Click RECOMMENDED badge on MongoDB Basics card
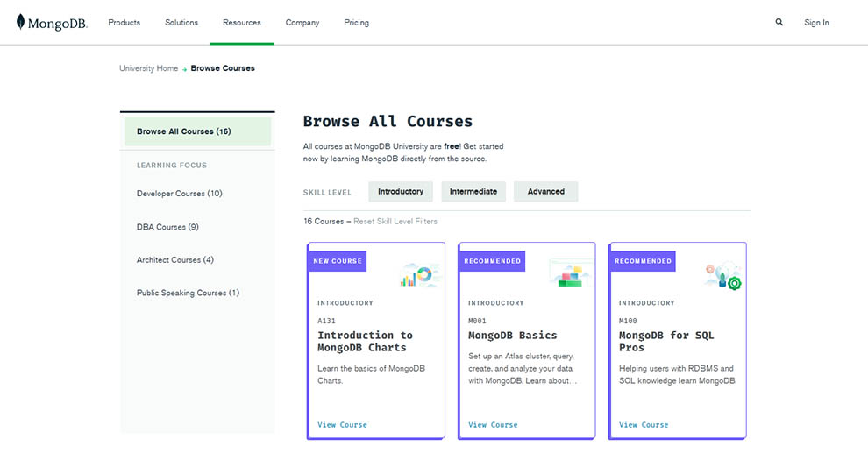The height and width of the screenshot is (453, 868). point(492,261)
